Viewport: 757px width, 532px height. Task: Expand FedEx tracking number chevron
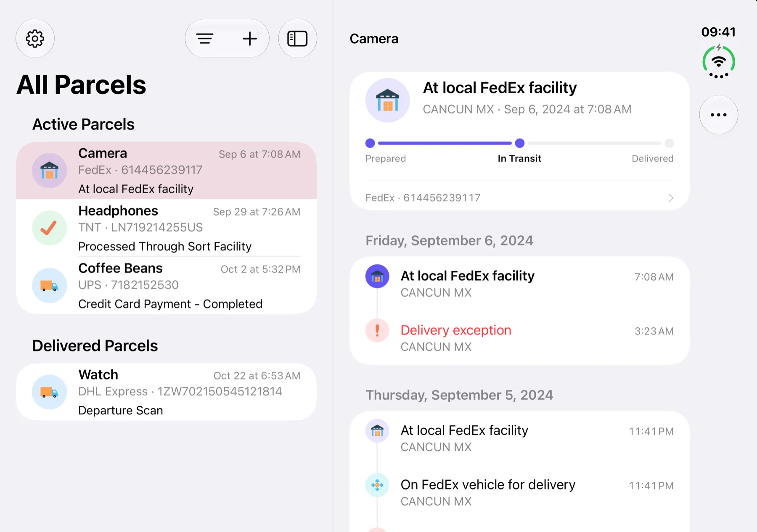coord(671,198)
